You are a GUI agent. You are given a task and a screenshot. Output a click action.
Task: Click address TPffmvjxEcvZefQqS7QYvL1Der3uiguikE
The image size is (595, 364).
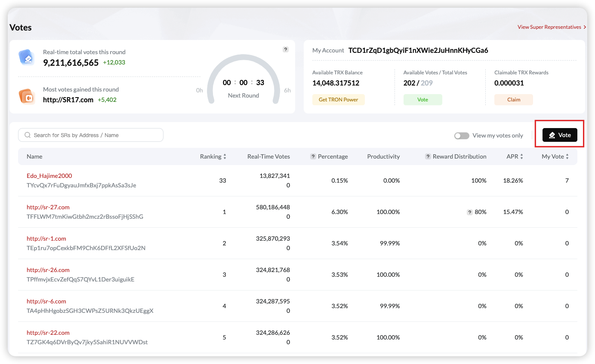coord(80,279)
